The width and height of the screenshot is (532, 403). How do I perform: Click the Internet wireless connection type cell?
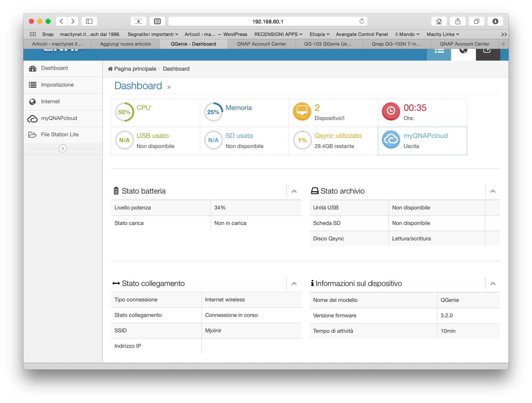tap(251, 300)
